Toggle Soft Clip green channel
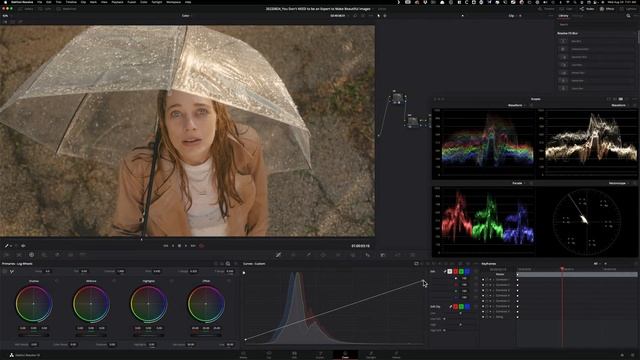The height and width of the screenshot is (360, 640). [x=461, y=307]
